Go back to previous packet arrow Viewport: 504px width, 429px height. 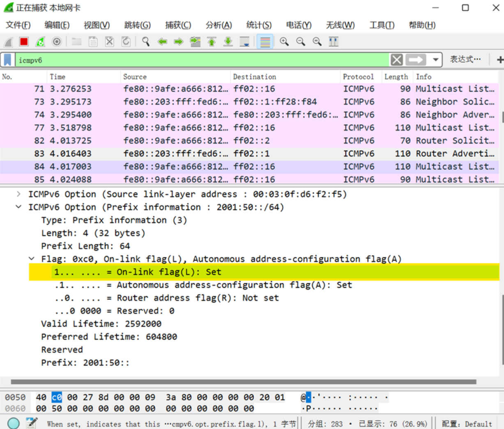point(162,42)
